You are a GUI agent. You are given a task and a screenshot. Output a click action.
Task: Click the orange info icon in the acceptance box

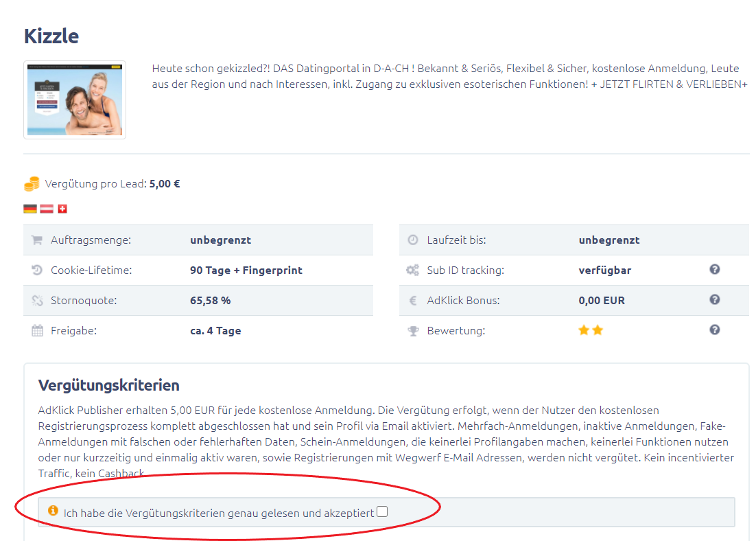(53, 511)
